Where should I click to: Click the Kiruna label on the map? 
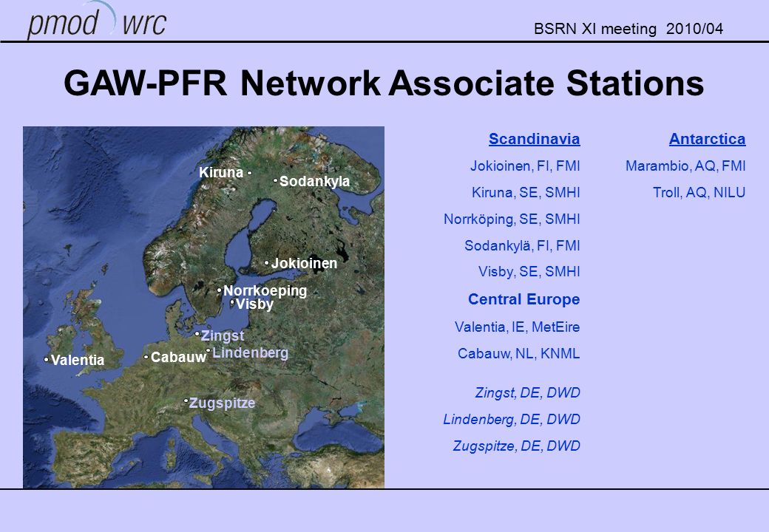[221, 172]
